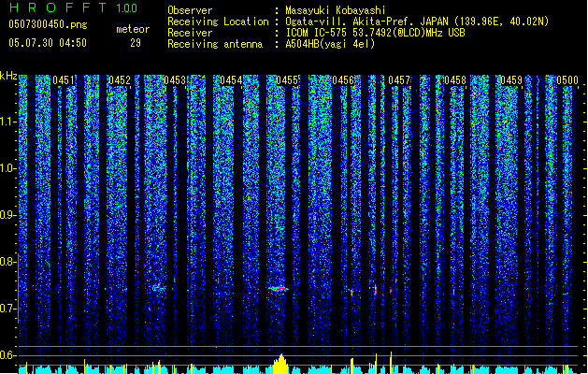Click the ICOM IC-575 receiver description

click(x=375, y=33)
